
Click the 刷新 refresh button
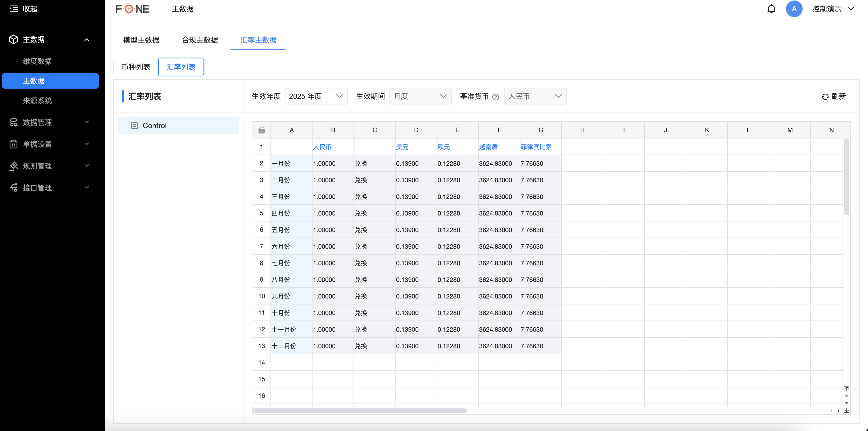click(x=834, y=97)
